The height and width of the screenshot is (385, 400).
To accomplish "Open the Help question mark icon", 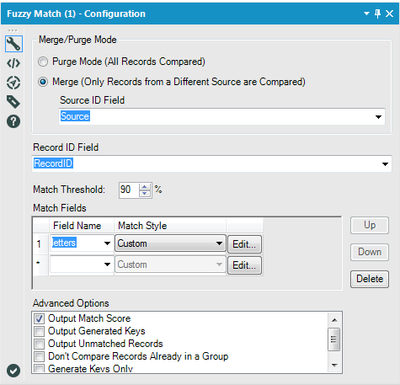I will pyautogui.click(x=14, y=121).
